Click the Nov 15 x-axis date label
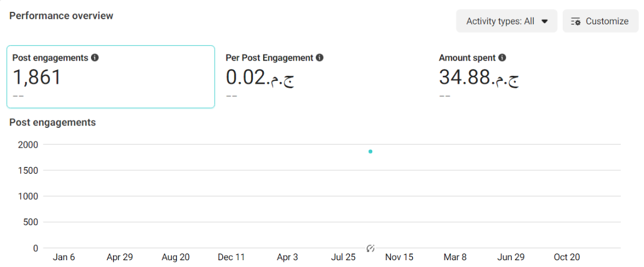The image size is (644, 267). pos(399,257)
